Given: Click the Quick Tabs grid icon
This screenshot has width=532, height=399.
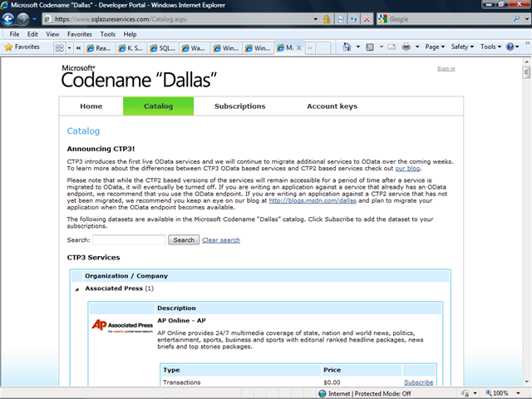Looking at the screenshot, I should (59, 48).
